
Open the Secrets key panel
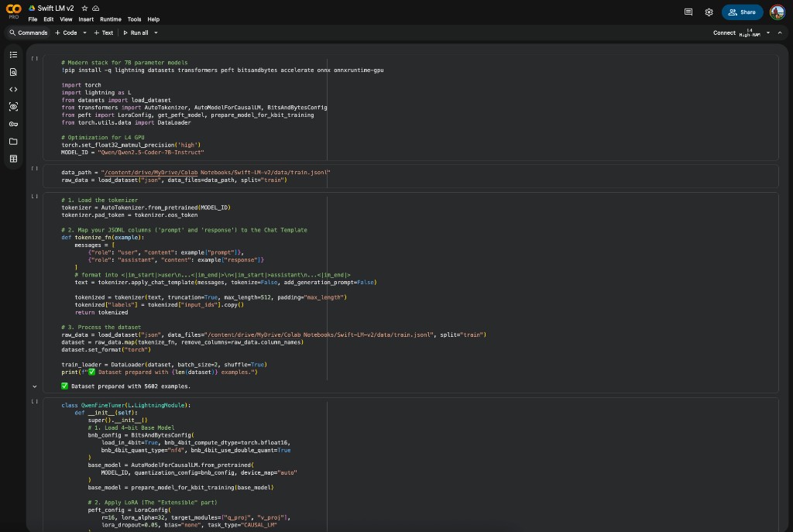(13, 124)
